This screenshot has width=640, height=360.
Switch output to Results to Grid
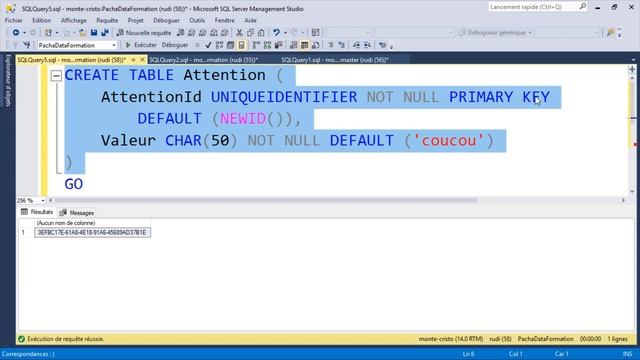[304, 45]
